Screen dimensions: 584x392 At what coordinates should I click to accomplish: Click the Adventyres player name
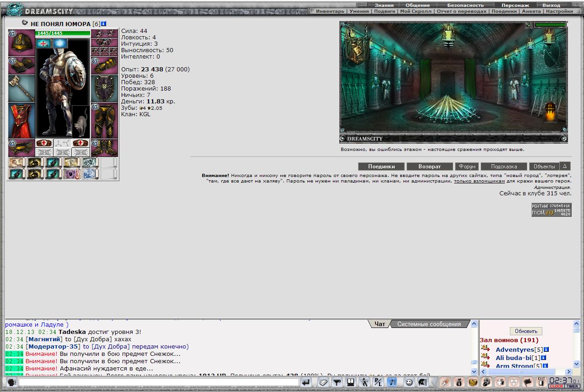(514, 349)
